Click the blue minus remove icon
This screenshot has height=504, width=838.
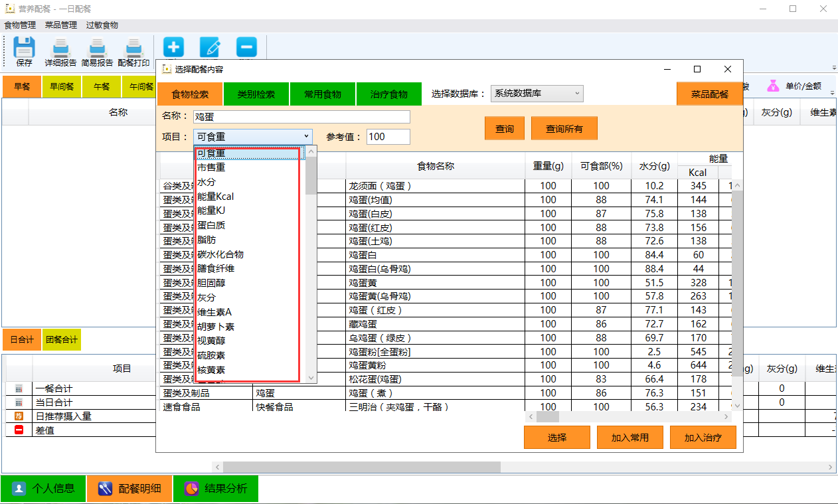(x=246, y=47)
